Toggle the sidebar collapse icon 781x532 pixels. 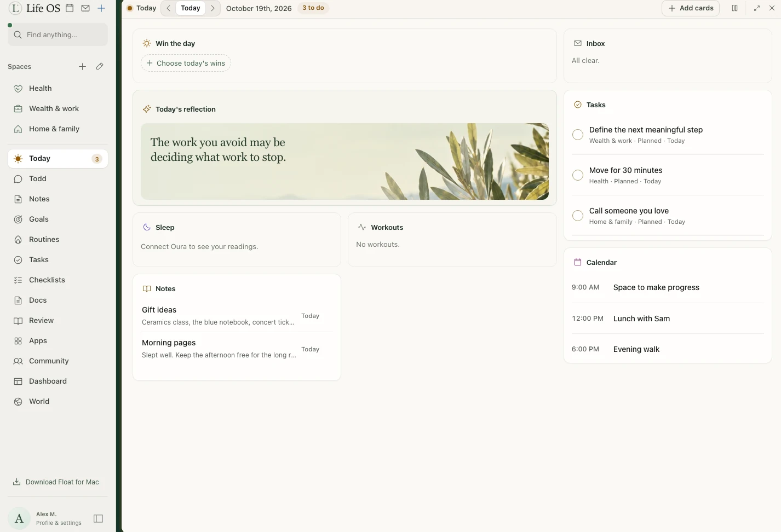click(99, 518)
